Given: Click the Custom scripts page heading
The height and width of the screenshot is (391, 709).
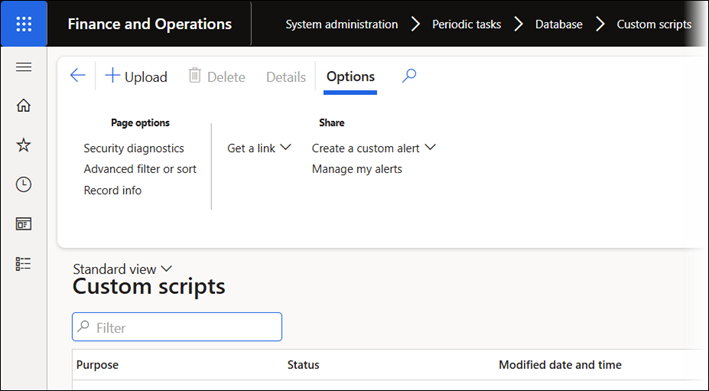Looking at the screenshot, I should tap(149, 287).
